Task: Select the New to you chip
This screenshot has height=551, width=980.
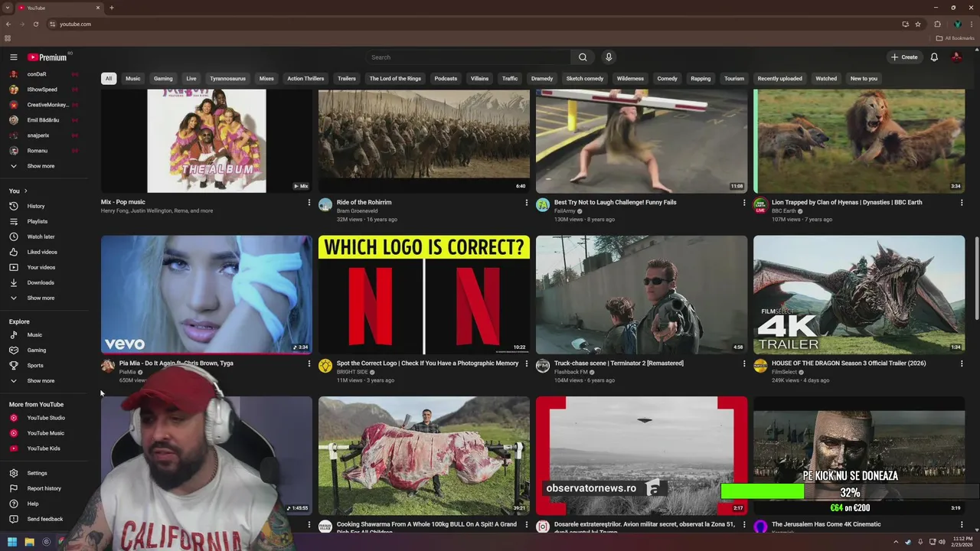Action: pyautogui.click(x=864, y=78)
